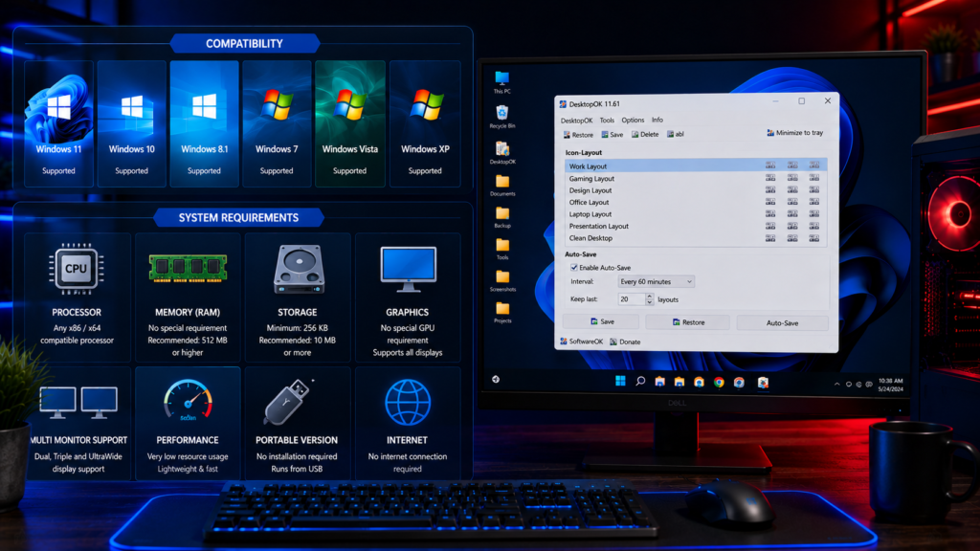Open the Tools desktop folder
The height and width of the screenshot is (551, 980).
pos(502,249)
